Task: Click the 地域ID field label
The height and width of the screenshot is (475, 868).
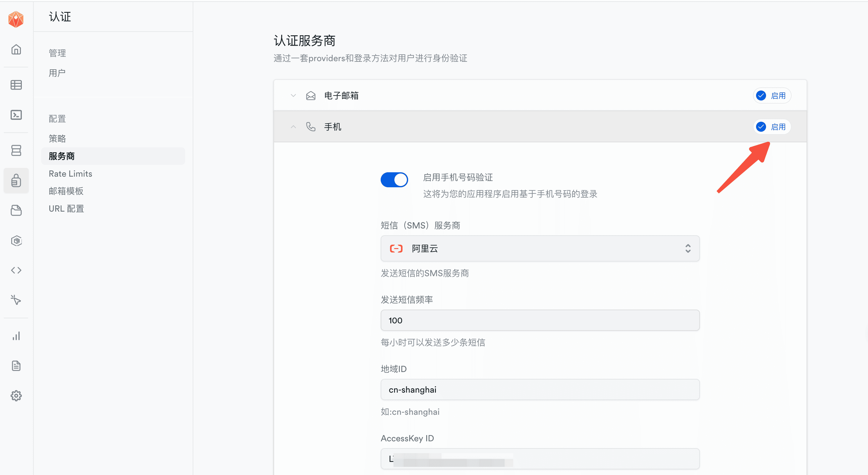Action: [x=393, y=369]
